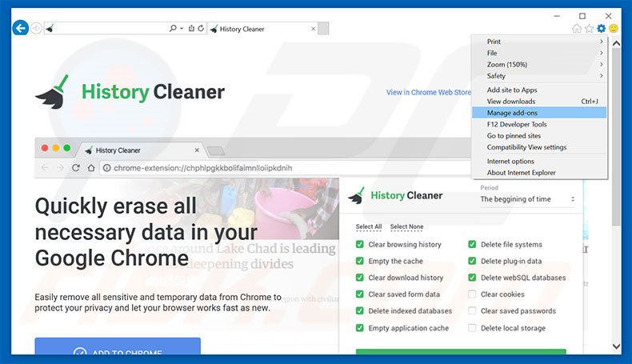Refresh the page in Internet Explorer
This screenshot has width=632, height=364.
click(x=201, y=28)
